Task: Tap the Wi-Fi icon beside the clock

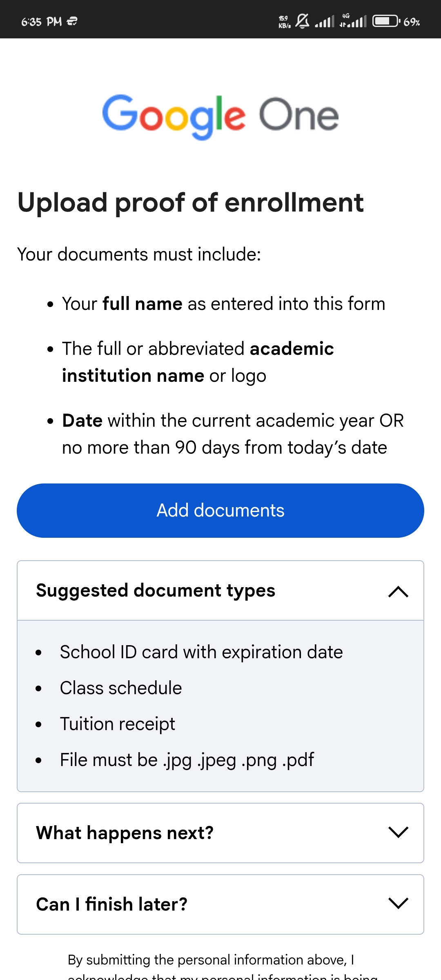Action: [x=72, y=21]
